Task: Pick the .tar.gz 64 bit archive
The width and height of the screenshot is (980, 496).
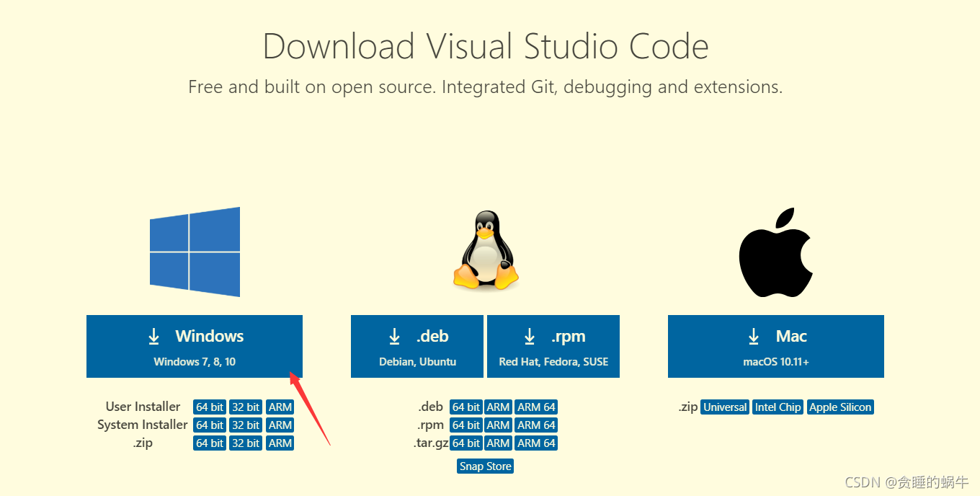Action: (x=466, y=443)
